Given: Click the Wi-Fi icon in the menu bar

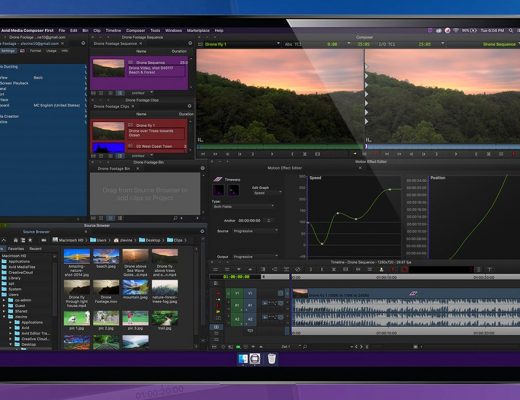Looking at the screenshot, I should pos(456,30).
